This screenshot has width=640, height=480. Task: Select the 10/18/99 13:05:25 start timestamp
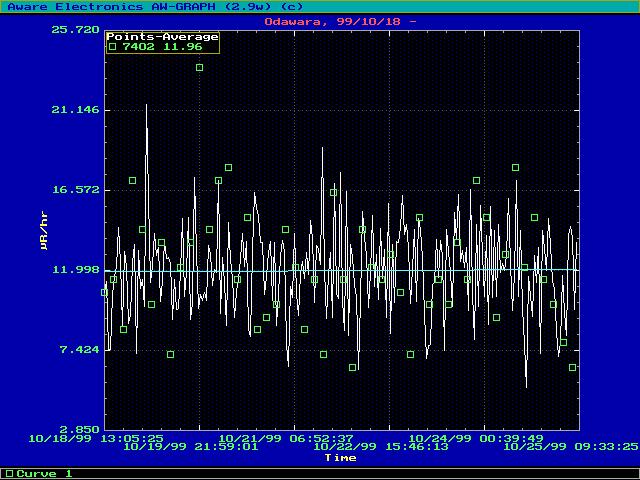click(x=95, y=438)
